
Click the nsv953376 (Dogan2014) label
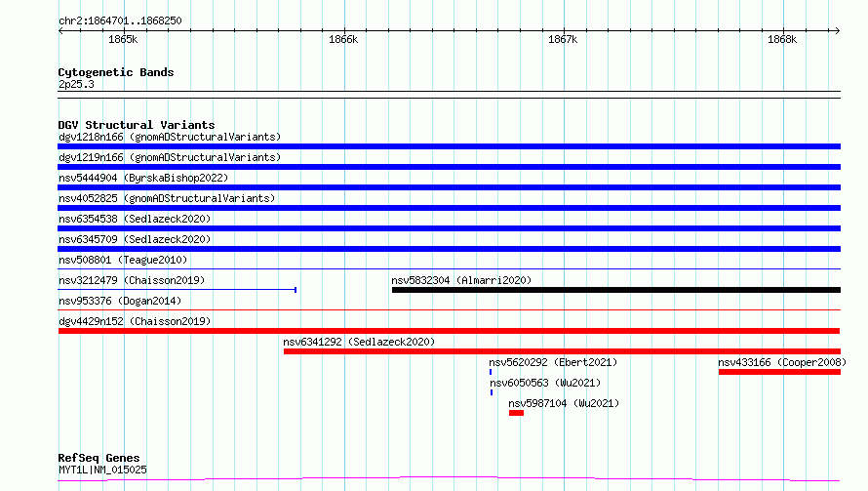coord(120,301)
